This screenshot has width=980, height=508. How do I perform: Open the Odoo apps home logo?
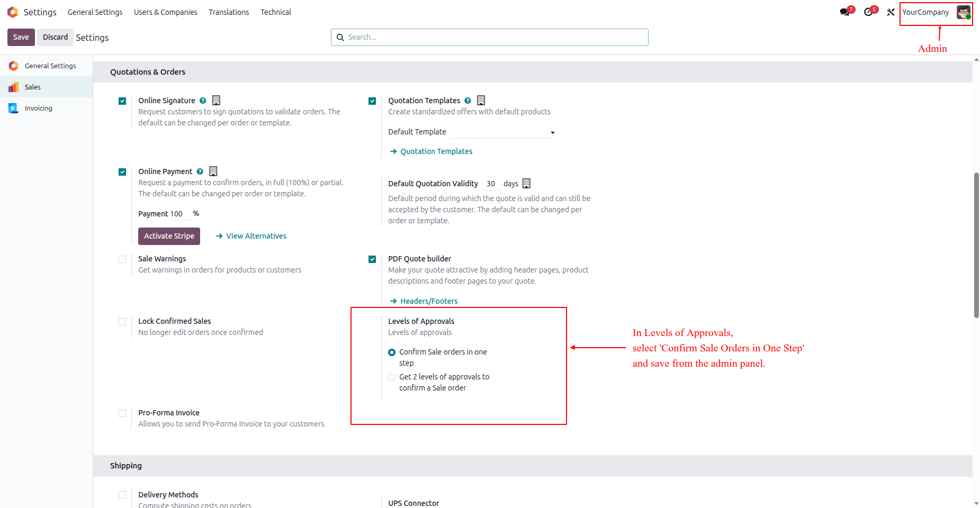tap(13, 12)
